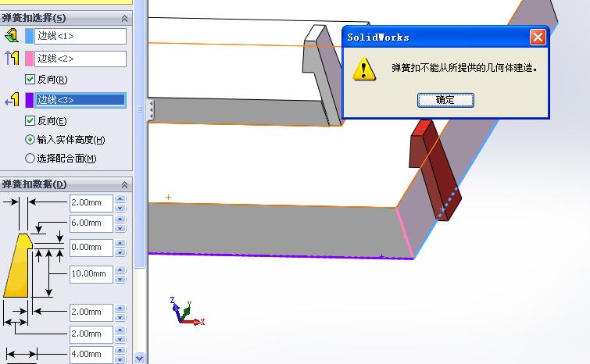590x364 pixels.
Task: Select the red snap hook preview in viewport
Action: coord(434,170)
